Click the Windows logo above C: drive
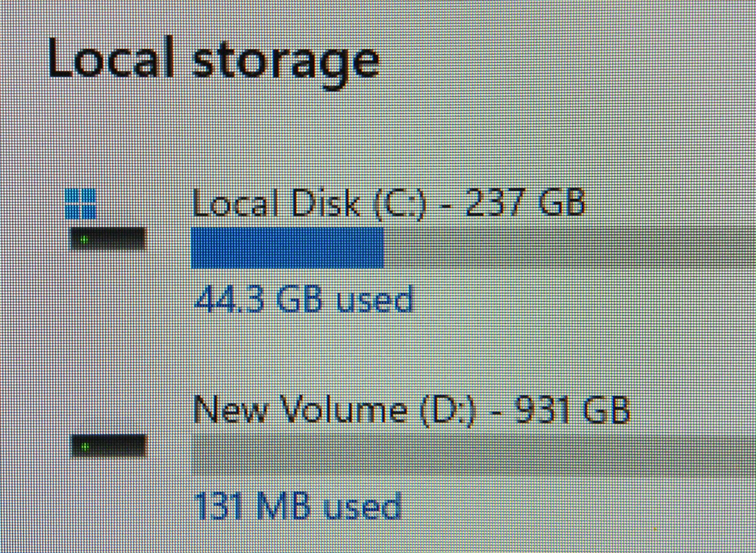This screenshot has width=756, height=553. [x=80, y=203]
